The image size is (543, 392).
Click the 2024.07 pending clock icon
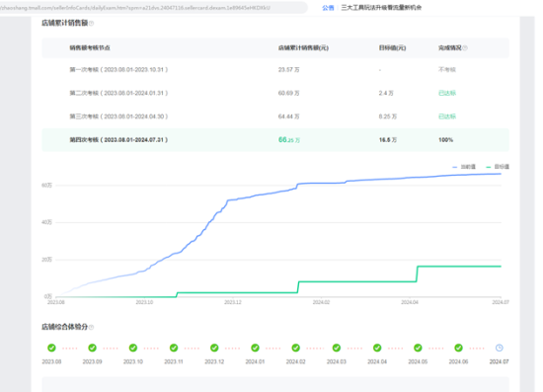coord(499,348)
